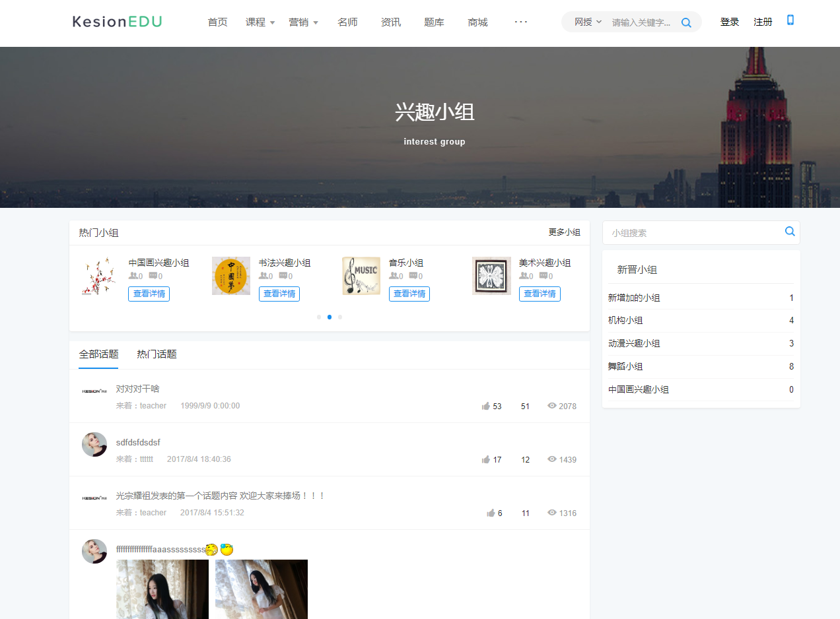840x619 pixels.
Task: Click the views eye icon showing 2078
Action: [552, 406]
